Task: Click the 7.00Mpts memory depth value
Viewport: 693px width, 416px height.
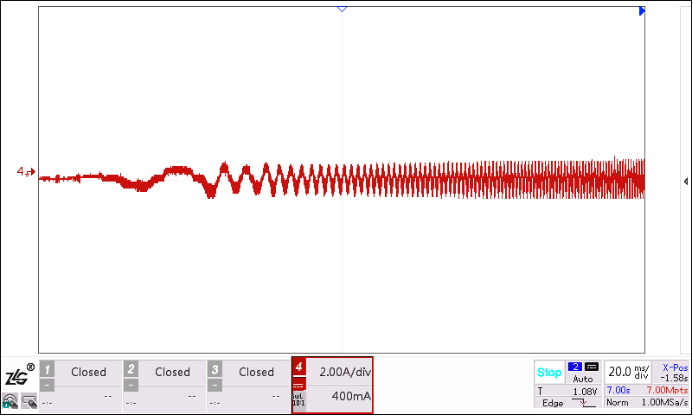Action: point(667,390)
